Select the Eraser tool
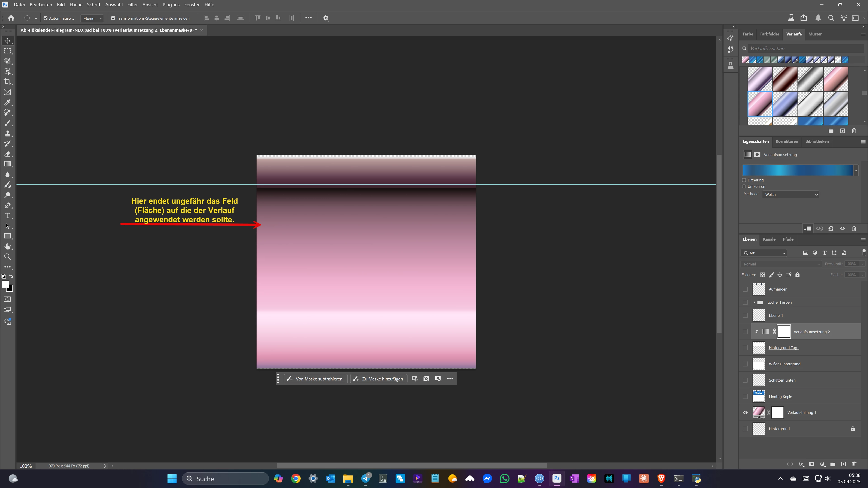This screenshot has height=488, width=868. 7,154
